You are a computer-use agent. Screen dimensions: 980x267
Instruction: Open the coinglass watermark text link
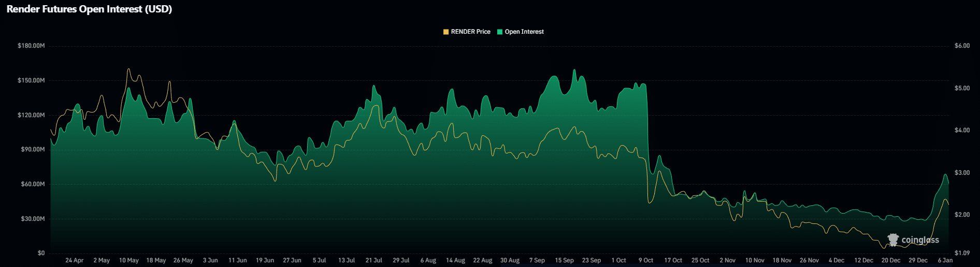(x=920, y=240)
